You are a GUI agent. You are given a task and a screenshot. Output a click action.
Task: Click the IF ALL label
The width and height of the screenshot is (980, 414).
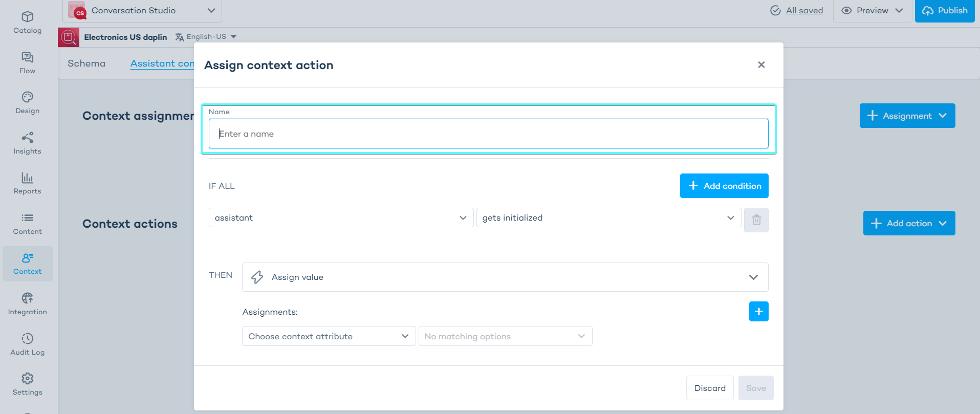222,186
